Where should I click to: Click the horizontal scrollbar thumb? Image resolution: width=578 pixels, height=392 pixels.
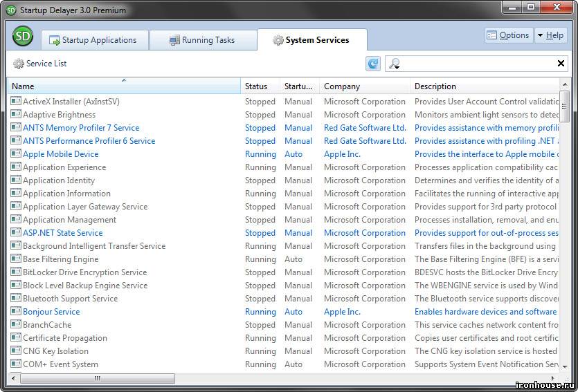tap(98, 378)
